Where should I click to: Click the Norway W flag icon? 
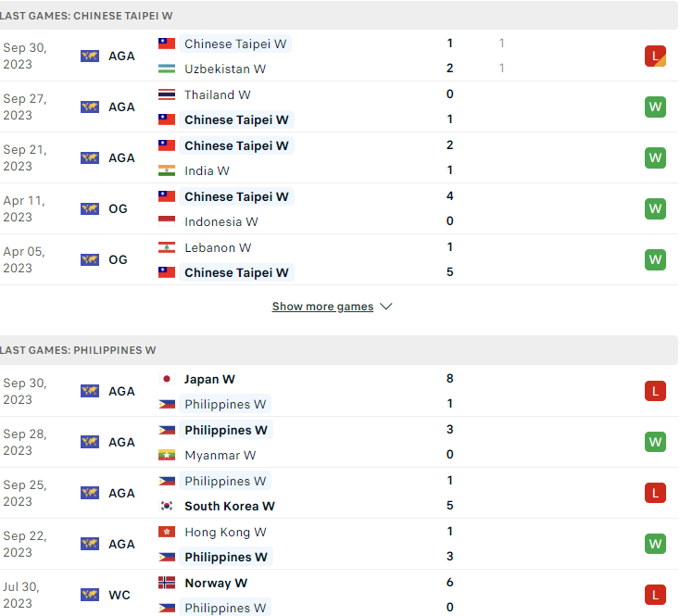coord(167,583)
